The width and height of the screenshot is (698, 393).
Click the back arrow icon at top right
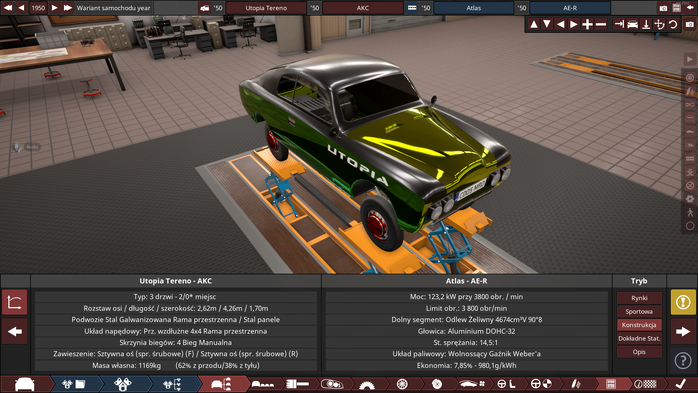pyautogui.click(x=690, y=8)
